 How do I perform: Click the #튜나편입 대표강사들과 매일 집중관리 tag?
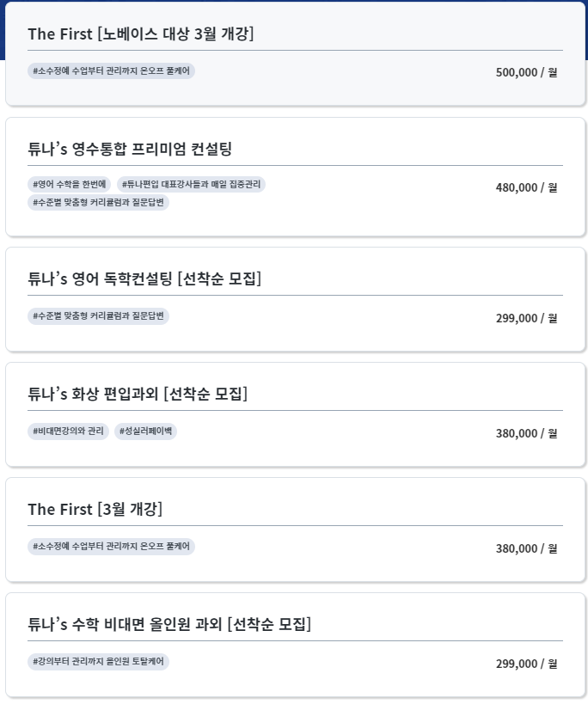[x=191, y=184]
